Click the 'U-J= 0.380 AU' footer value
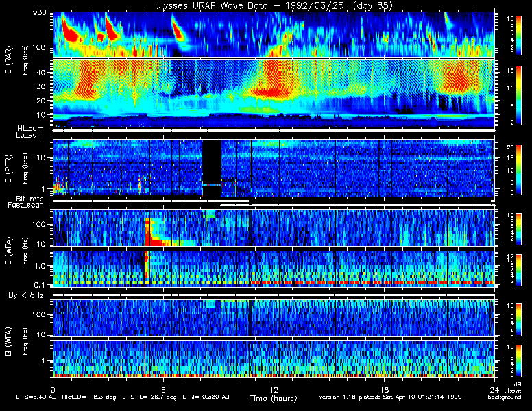532x411 pixels. 206,397
